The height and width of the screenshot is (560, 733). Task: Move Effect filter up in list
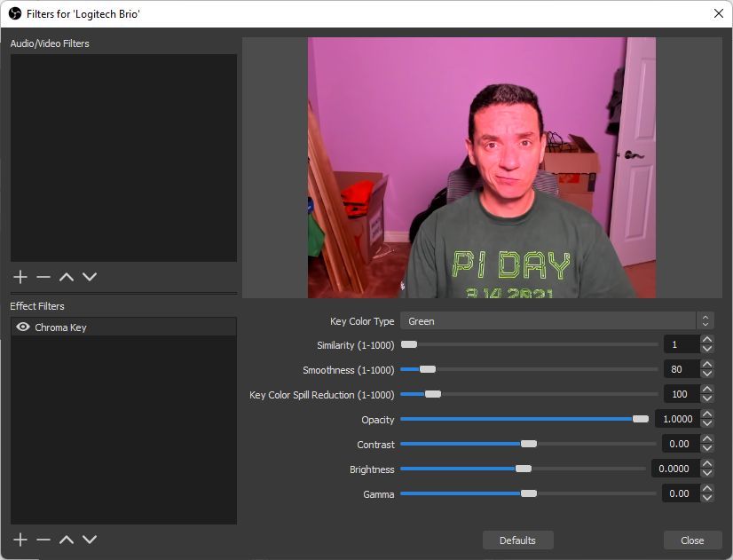pyautogui.click(x=67, y=540)
